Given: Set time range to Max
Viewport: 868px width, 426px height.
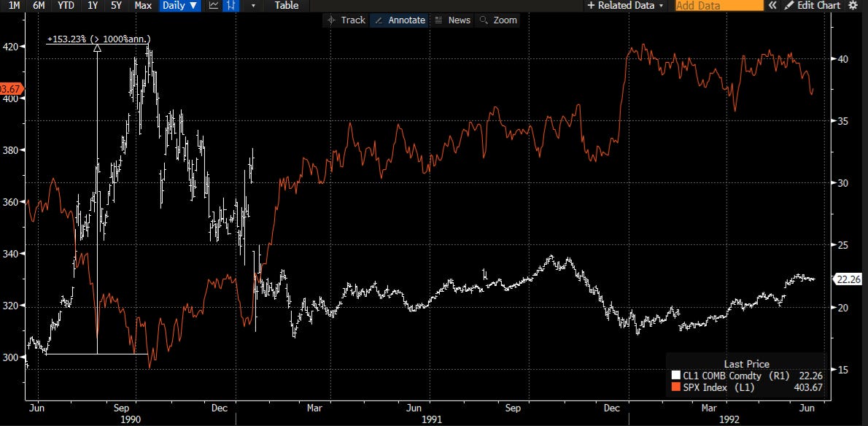Looking at the screenshot, I should (144, 5).
